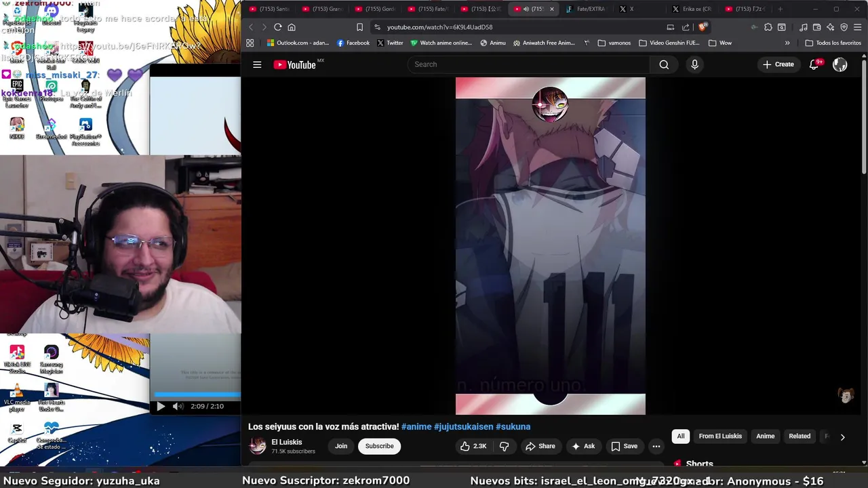Open the vamonos bookmarks folder
This screenshot has width=868, height=488.
614,43
